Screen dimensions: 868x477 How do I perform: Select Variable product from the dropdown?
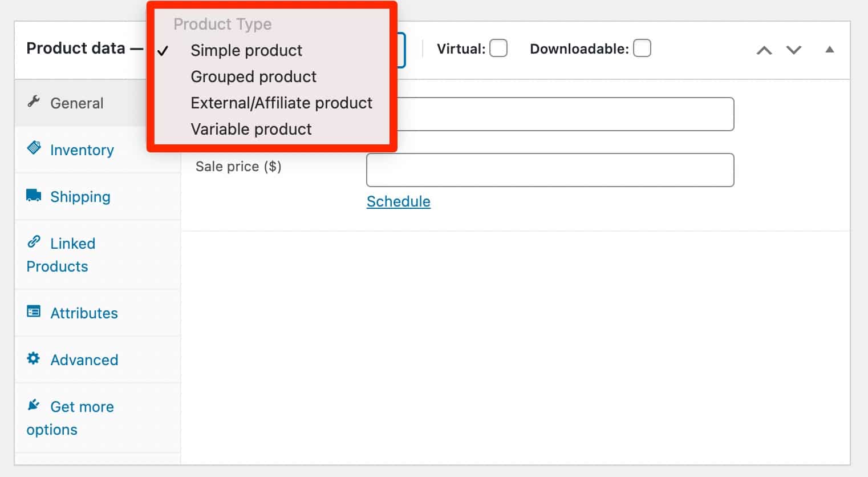251,129
